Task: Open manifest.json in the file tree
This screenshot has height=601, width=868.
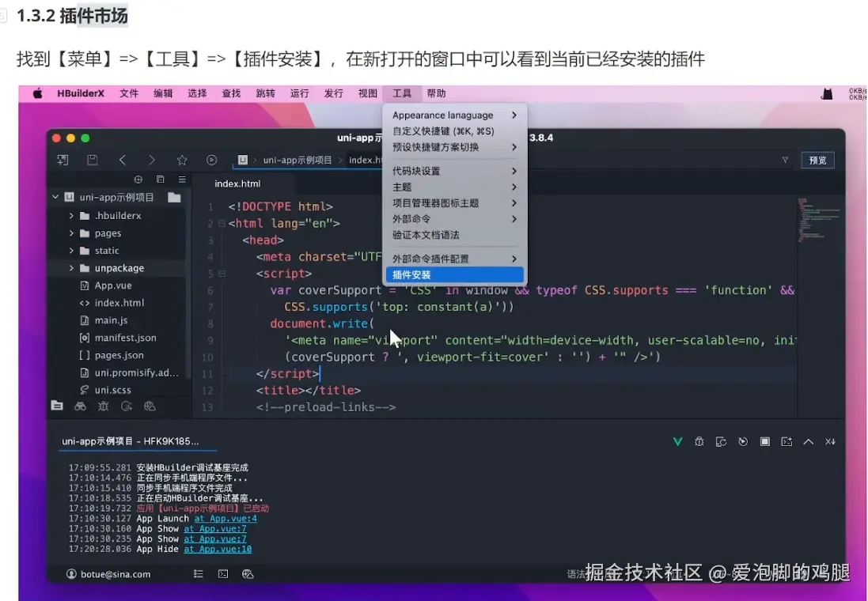Action: pos(118,338)
